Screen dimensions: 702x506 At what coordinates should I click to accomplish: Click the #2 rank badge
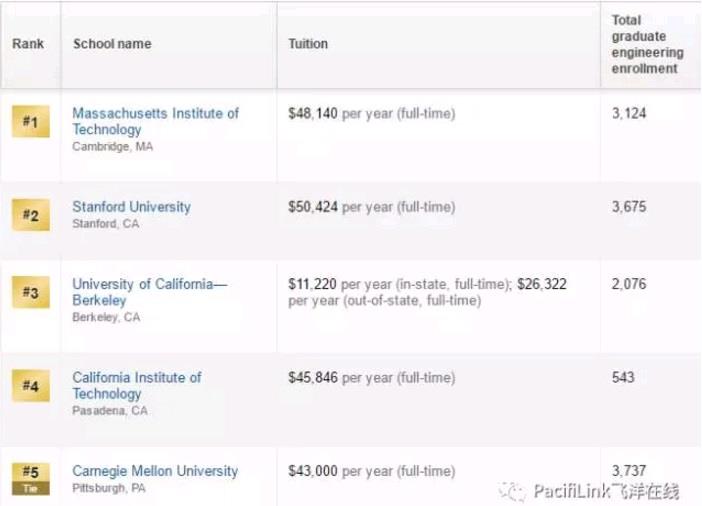(30, 214)
